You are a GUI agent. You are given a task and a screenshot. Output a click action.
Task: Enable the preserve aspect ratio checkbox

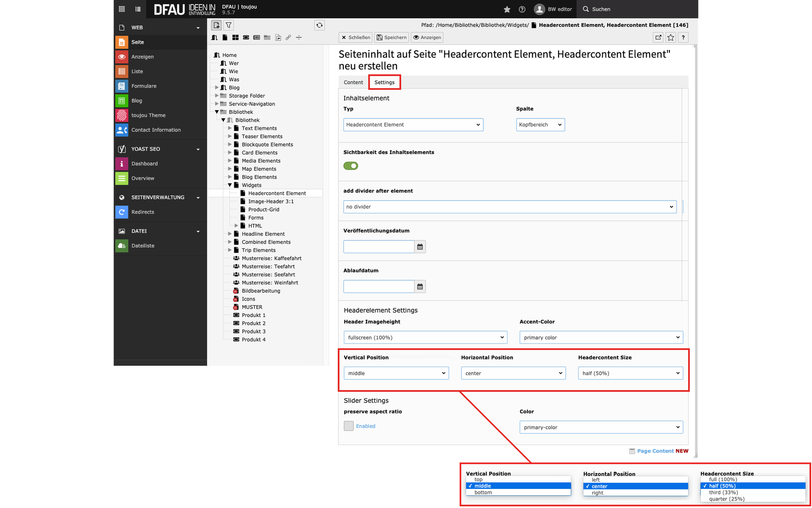[x=348, y=426]
